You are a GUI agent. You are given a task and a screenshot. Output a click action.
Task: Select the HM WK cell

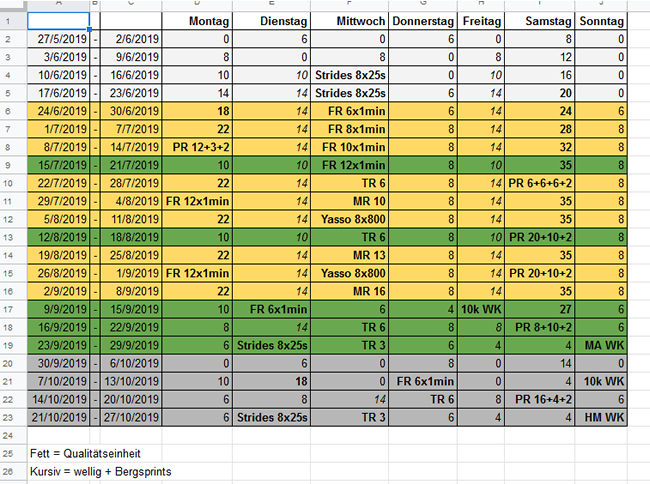tap(604, 417)
